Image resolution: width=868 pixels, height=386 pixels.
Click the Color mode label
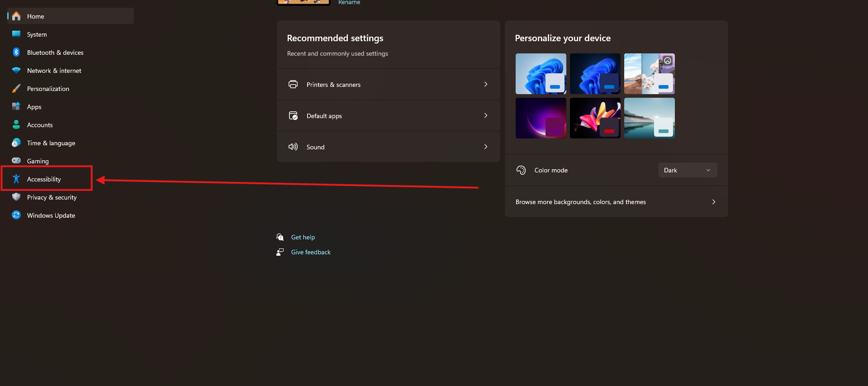pyautogui.click(x=551, y=170)
